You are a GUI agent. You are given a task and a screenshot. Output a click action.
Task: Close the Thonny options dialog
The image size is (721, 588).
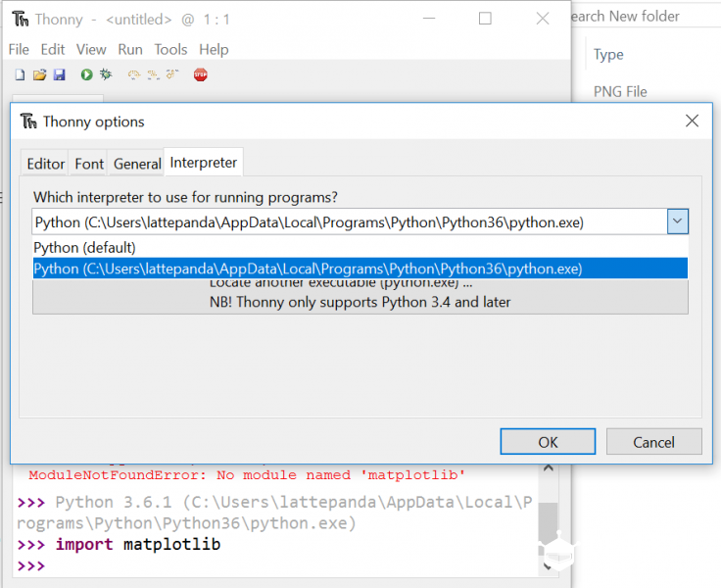click(692, 121)
